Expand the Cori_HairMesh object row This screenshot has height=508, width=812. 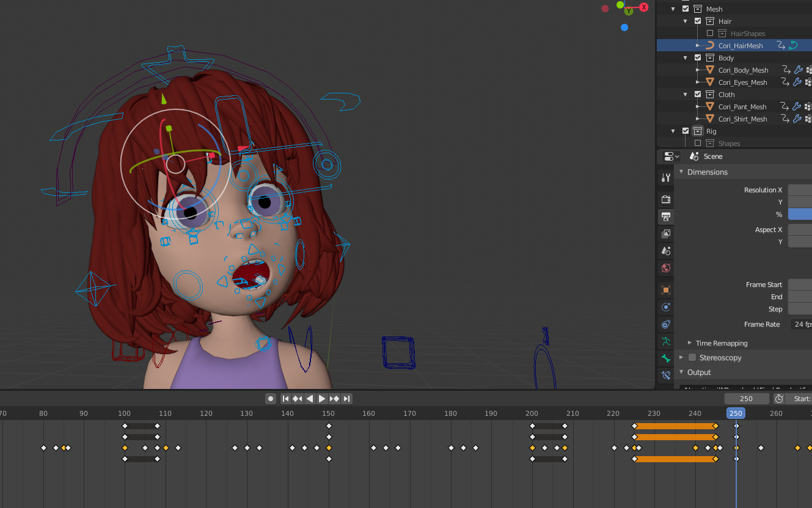(x=698, y=45)
